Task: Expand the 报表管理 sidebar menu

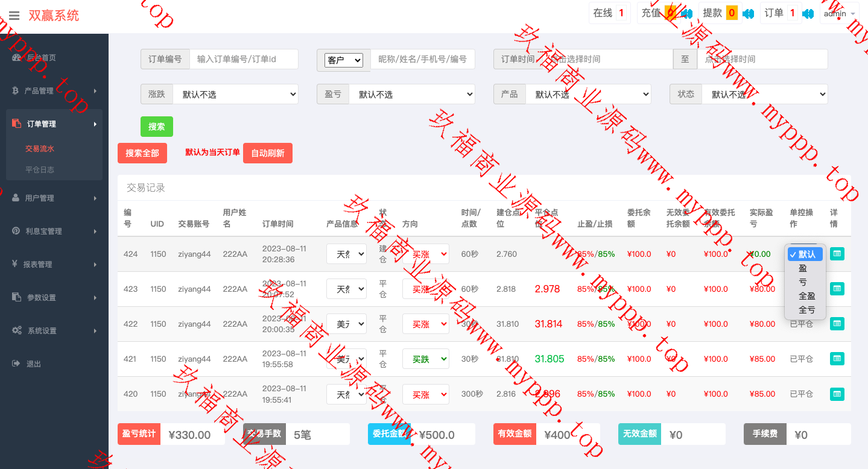Action: (x=54, y=264)
